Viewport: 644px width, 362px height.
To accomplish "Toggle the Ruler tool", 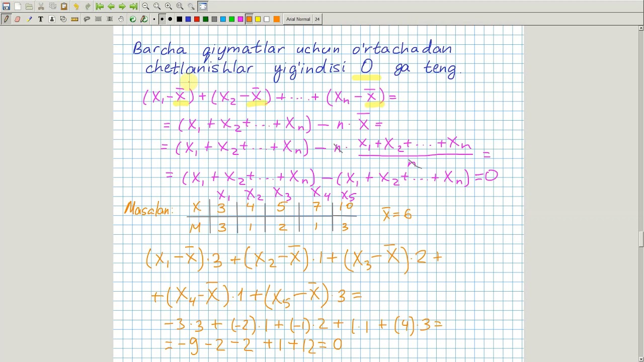I will pyautogui.click(x=75, y=19).
